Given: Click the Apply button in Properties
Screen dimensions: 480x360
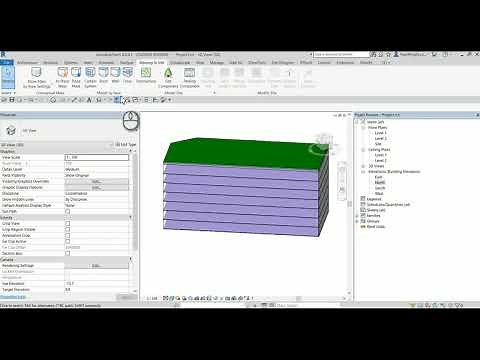Looking at the screenshot, I should pos(126,297).
